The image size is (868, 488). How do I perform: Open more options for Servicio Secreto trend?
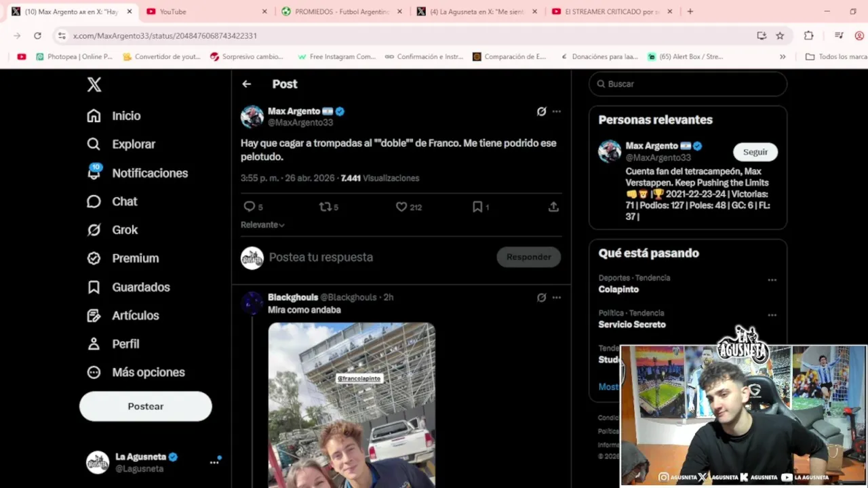pyautogui.click(x=772, y=315)
